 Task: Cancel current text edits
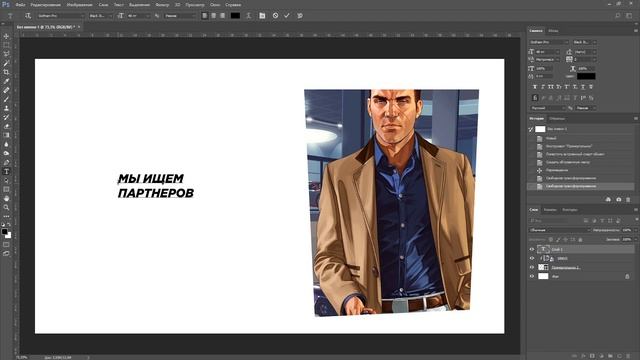[x=276, y=16]
